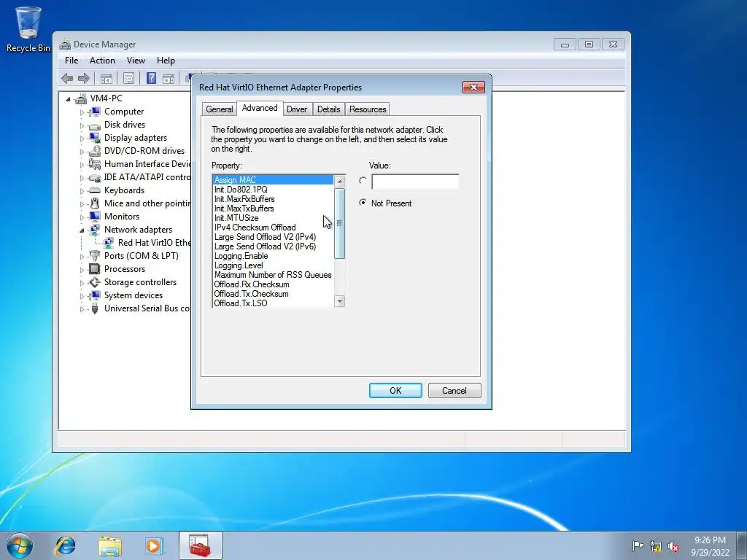Viewport: 747px width, 560px height.
Task: Click the property list scroll-up arrow
Action: [x=340, y=181]
